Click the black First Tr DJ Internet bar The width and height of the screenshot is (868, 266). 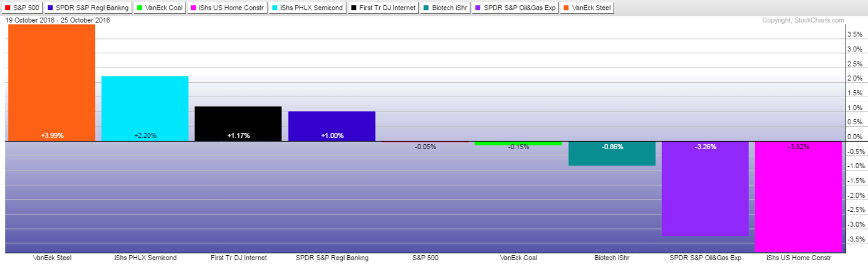tap(238, 124)
